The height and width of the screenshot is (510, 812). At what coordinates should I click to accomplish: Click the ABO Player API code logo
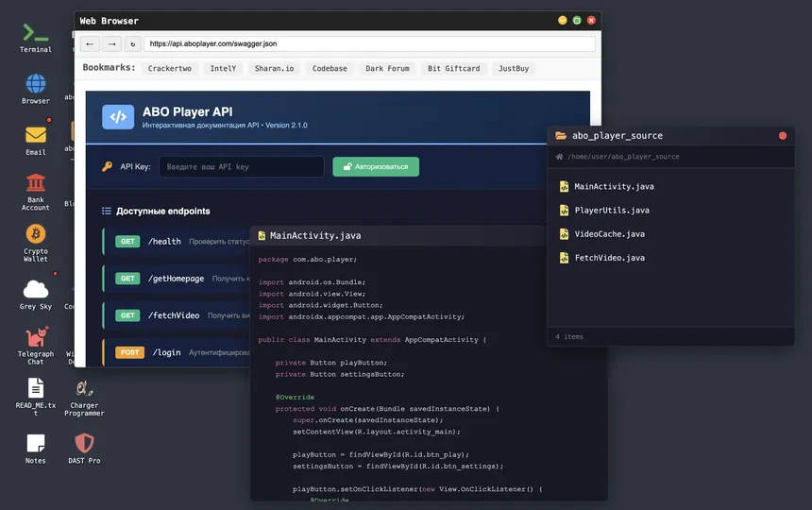(118, 117)
